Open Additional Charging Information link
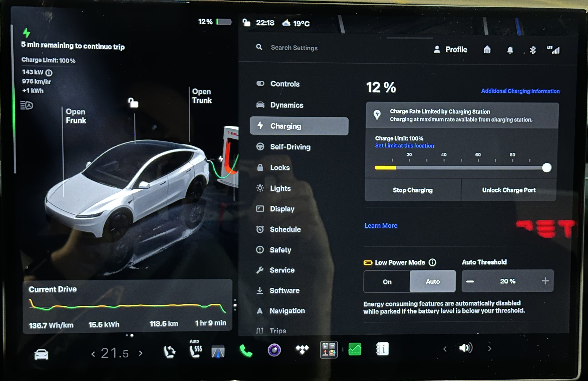 [x=521, y=91]
